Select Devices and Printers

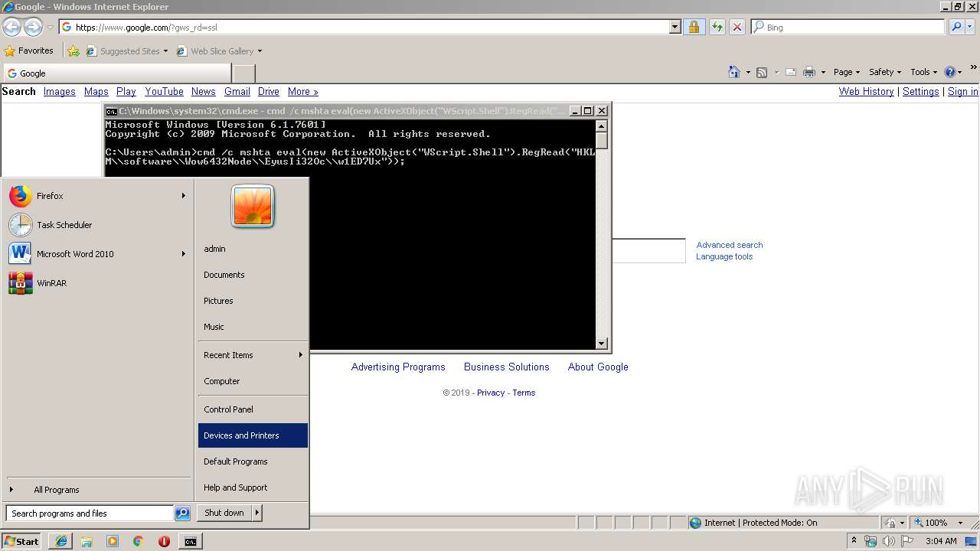coord(253,435)
